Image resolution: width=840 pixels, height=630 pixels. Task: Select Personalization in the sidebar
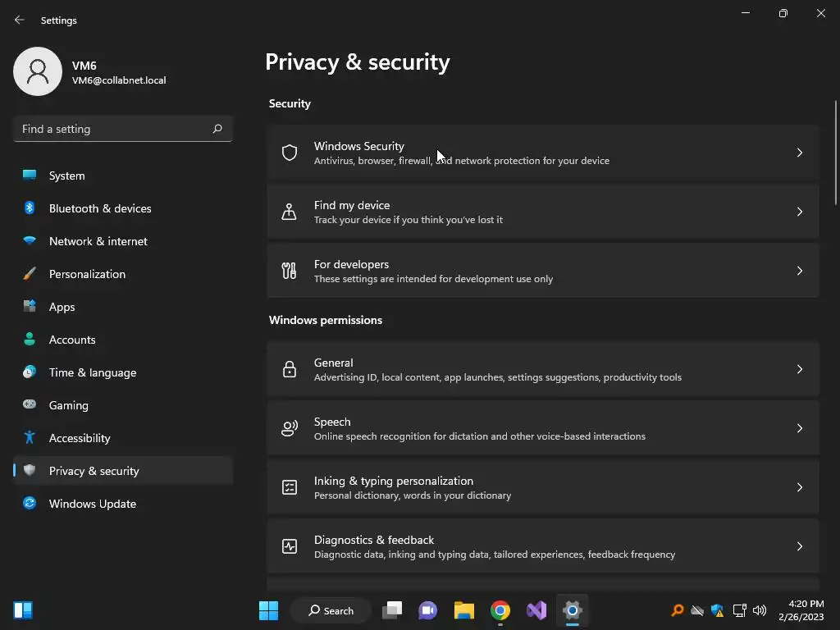pos(87,274)
